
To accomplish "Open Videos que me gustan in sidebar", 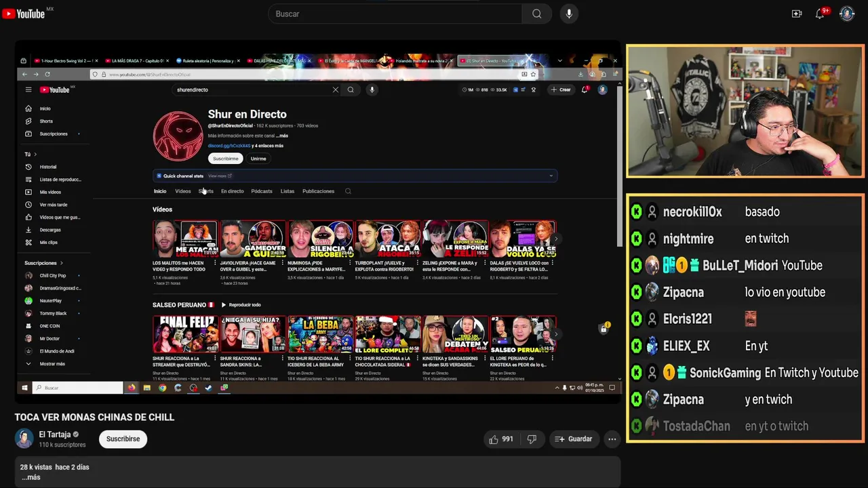I will [x=59, y=218].
